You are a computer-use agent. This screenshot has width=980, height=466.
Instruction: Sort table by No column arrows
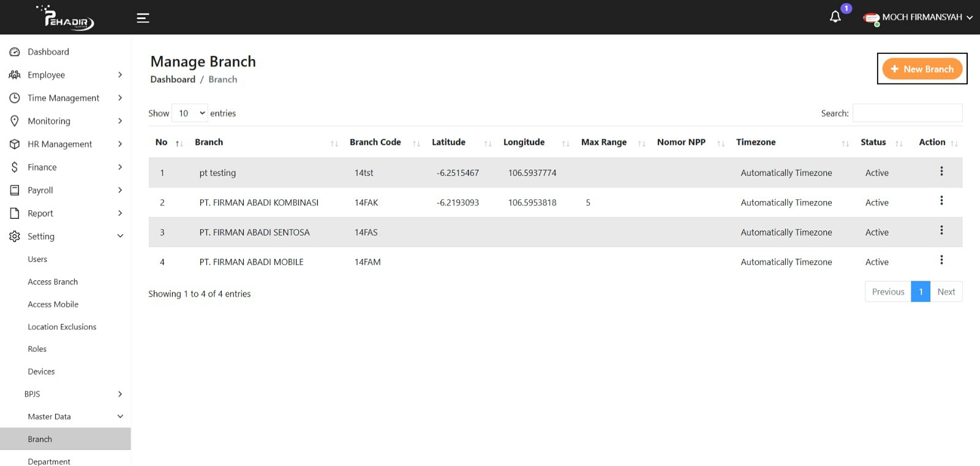(x=179, y=143)
